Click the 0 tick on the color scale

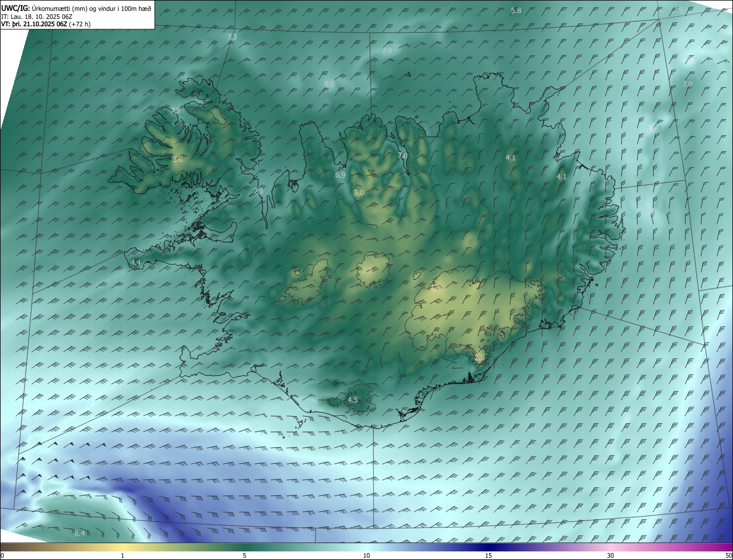click(x=2, y=555)
